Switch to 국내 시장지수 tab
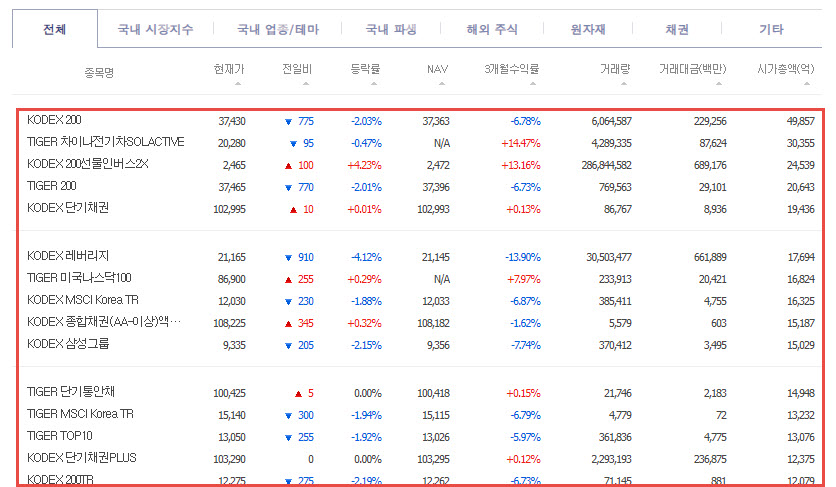Viewport: 836px width, 487px height. click(155, 29)
